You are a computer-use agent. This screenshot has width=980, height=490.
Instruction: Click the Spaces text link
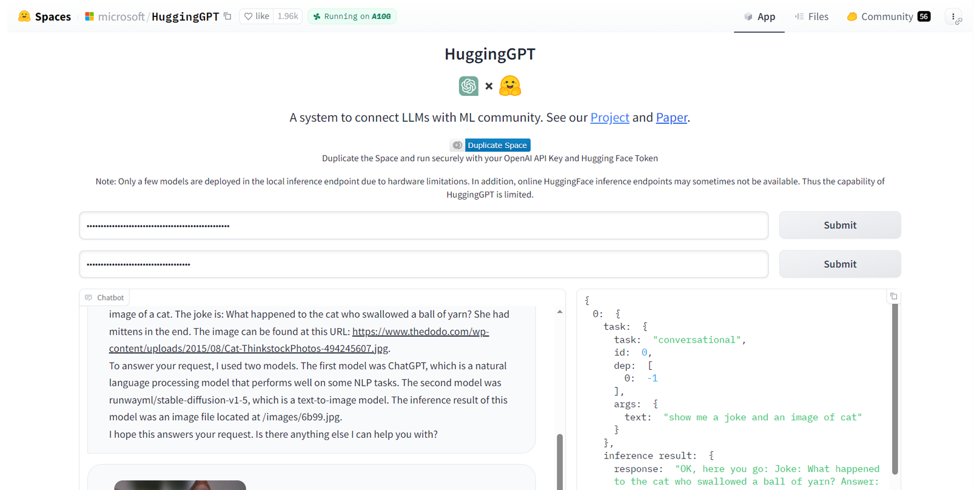coord(53,16)
